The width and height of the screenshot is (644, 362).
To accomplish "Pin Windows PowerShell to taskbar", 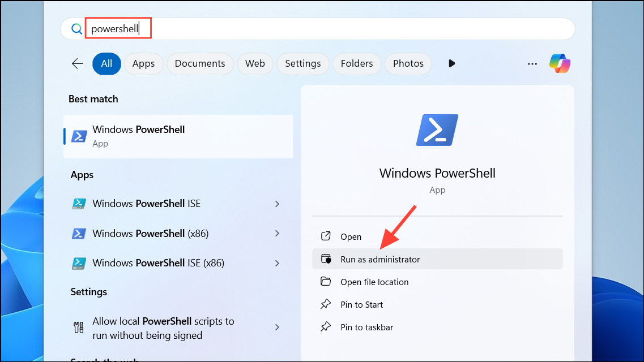I will (x=365, y=327).
